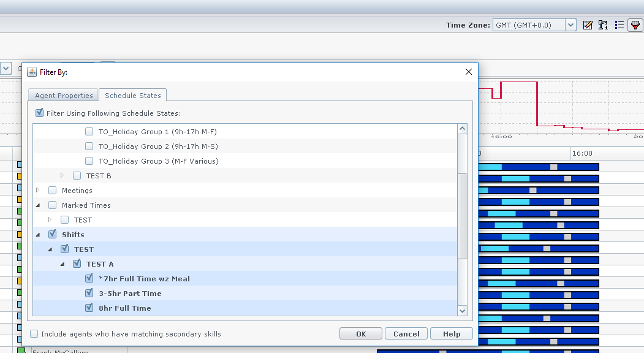Collapse the Marked Times tree node
Screen dimensions: 644x353
tap(38, 205)
